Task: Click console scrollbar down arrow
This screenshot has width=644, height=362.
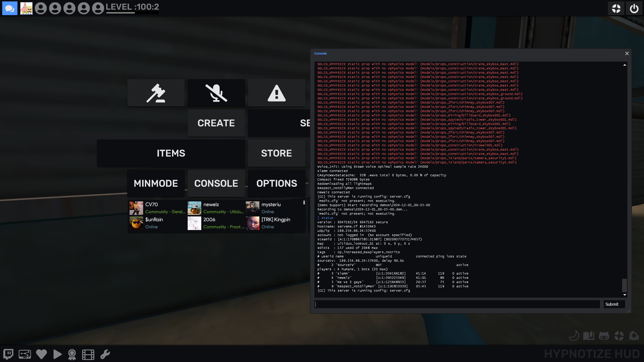Action: pos(625,295)
